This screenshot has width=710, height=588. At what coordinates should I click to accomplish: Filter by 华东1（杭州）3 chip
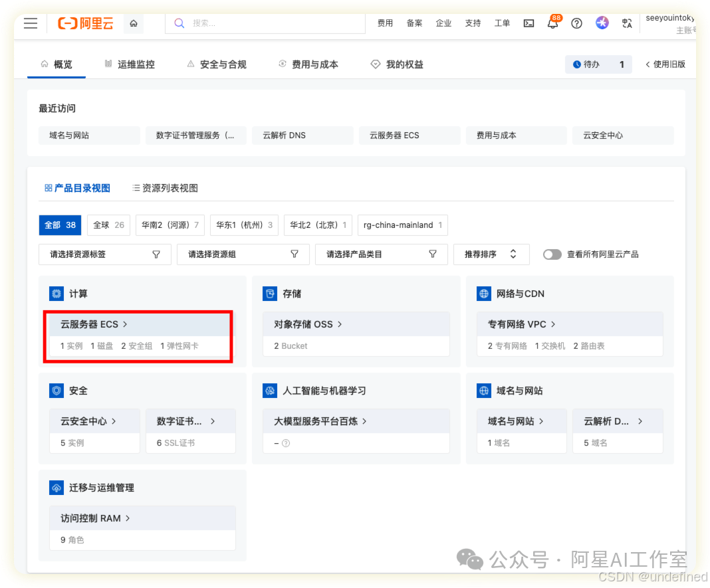(x=245, y=225)
